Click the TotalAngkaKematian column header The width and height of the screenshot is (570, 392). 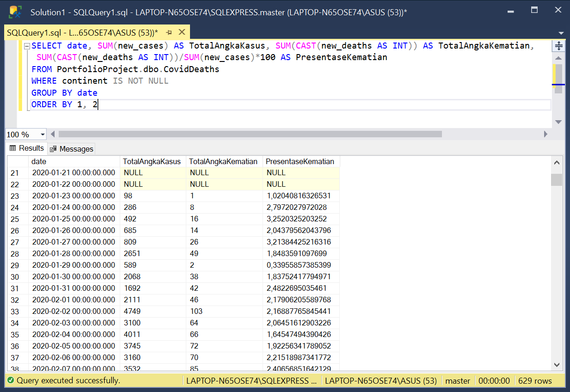(224, 161)
